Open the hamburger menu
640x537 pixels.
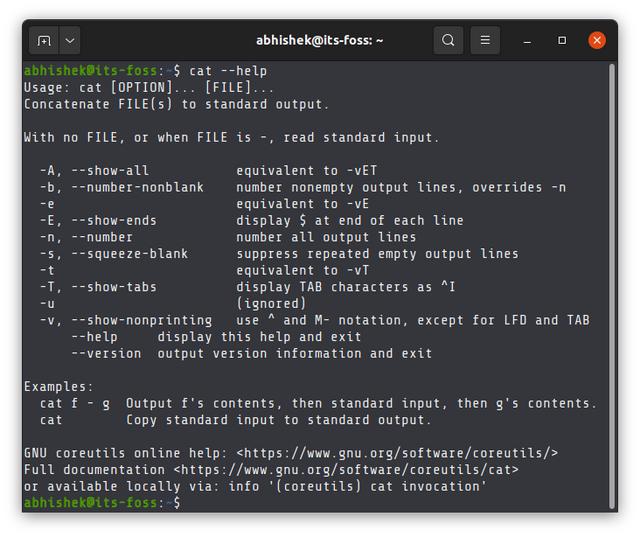click(485, 40)
